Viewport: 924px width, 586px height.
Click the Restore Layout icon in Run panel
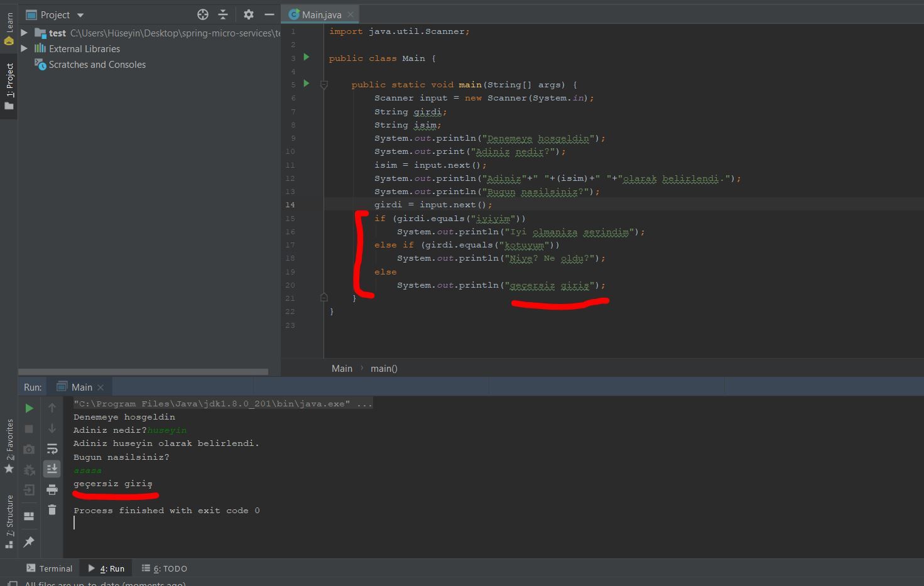pyautogui.click(x=29, y=516)
